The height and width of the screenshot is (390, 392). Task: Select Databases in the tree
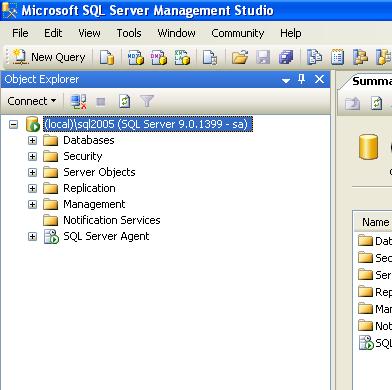[89, 140]
